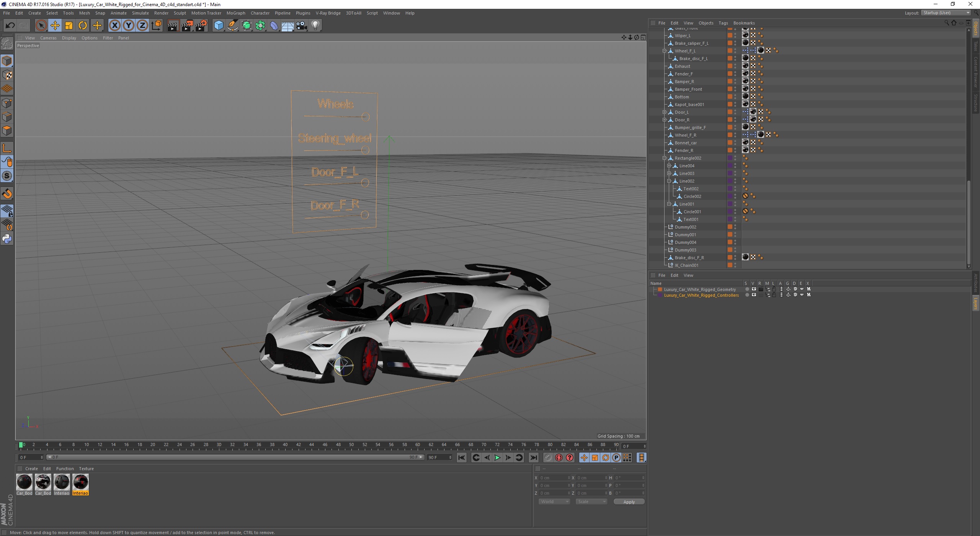Viewport: 980px width, 536px height.
Task: Open the MoGraph menu
Action: pyautogui.click(x=236, y=13)
